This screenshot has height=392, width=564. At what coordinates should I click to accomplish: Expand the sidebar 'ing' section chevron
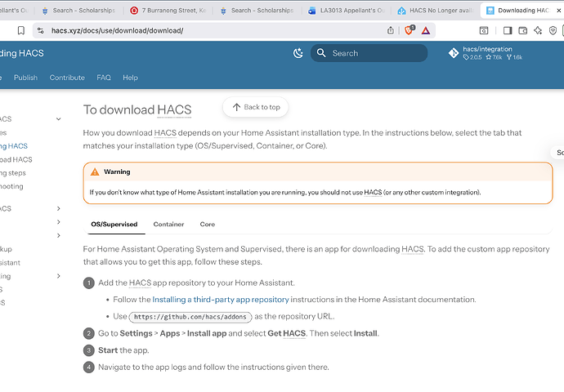point(59,276)
